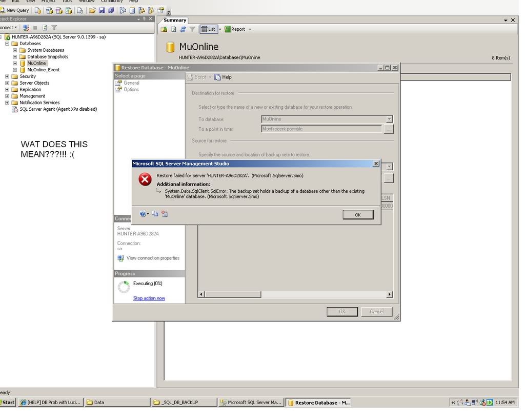
Task: Click the Save icon in main toolbar
Action: click(x=102, y=10)
